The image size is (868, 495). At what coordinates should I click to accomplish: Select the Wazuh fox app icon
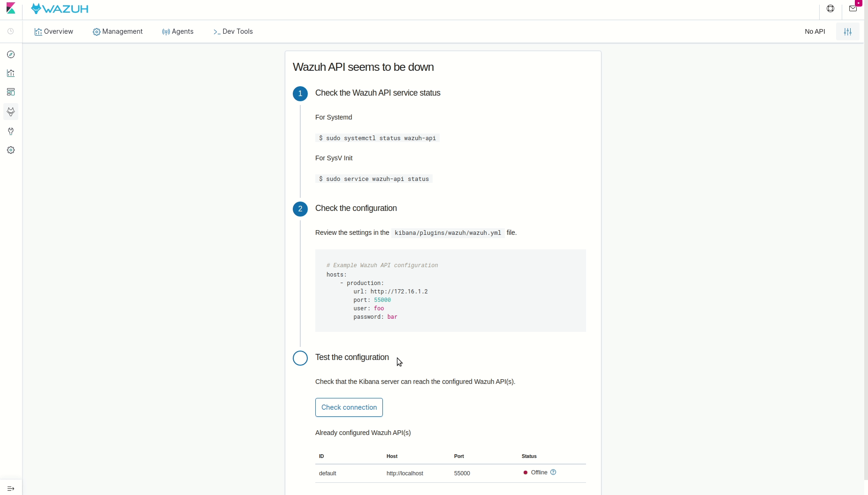pos(11,112)
